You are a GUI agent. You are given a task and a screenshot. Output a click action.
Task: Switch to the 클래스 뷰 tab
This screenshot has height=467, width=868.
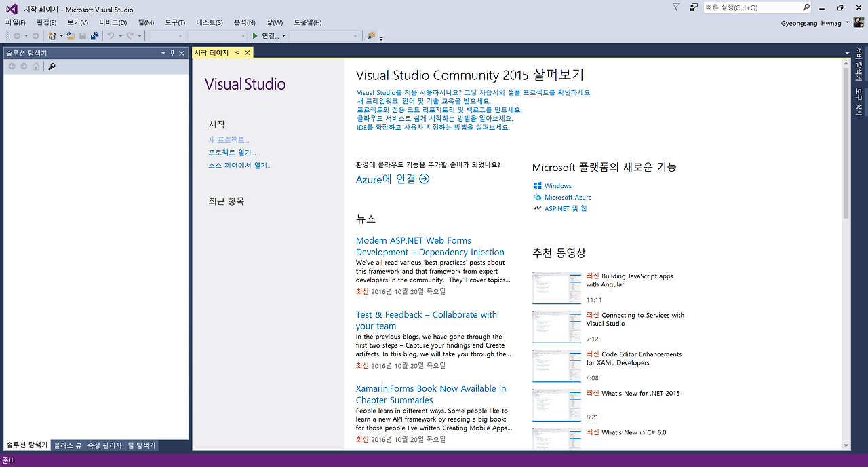[68, 445]
